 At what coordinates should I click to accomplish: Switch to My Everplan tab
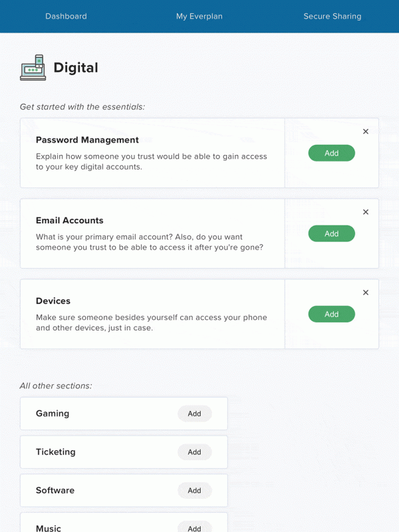[x=199, y=16]
